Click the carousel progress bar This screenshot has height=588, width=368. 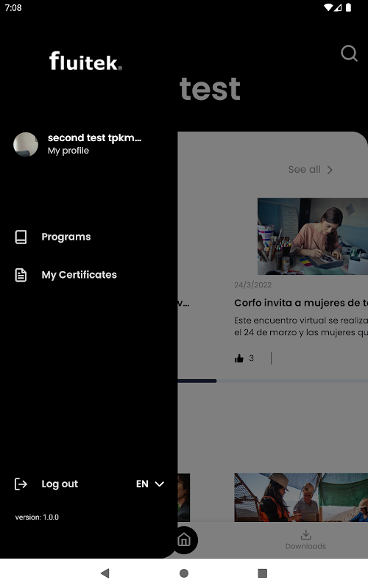272,381
